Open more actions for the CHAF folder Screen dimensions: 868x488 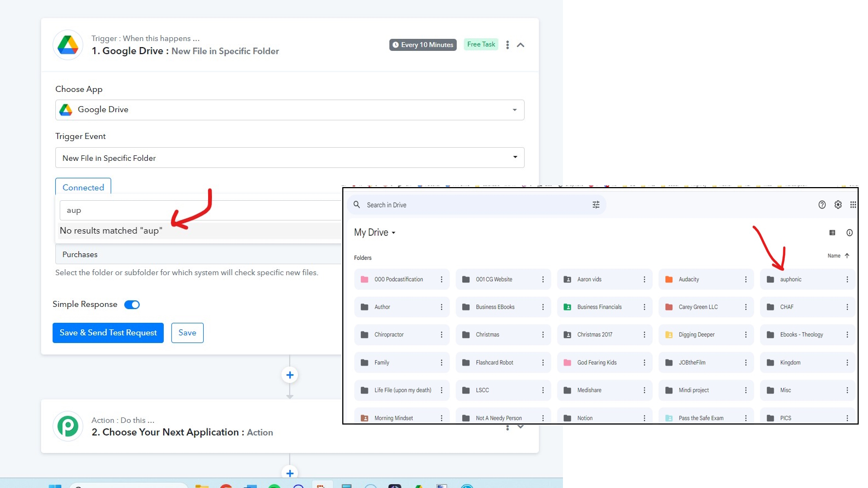(847, 307)
